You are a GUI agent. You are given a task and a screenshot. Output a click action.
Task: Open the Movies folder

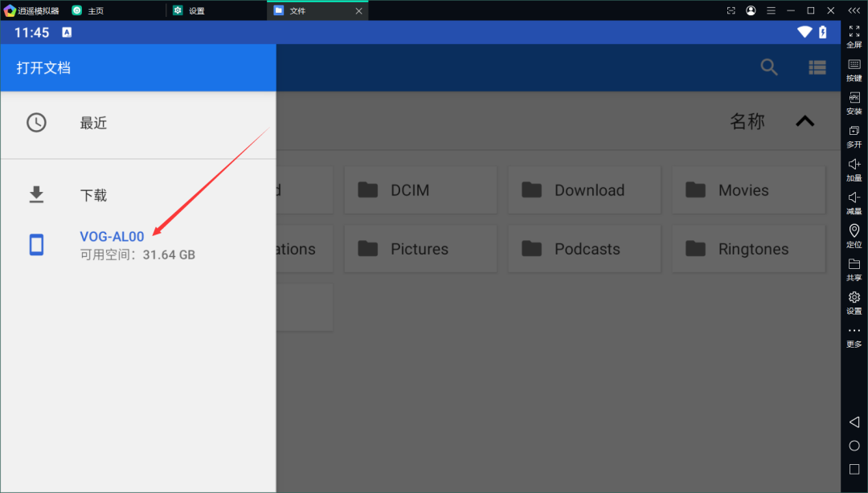[748, 190]
